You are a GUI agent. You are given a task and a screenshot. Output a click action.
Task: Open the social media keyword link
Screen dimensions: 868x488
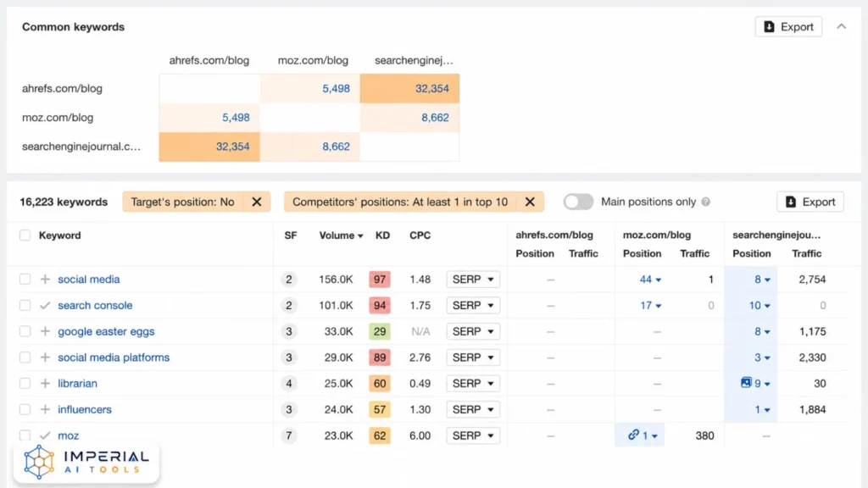pyautogui.click(x=88, y=280)
